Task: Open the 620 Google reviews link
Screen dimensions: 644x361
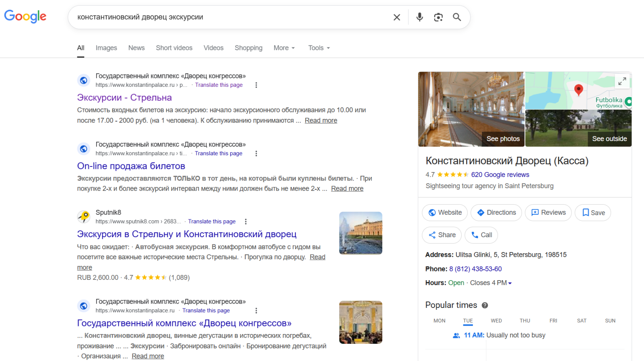Action: (500, 174)
